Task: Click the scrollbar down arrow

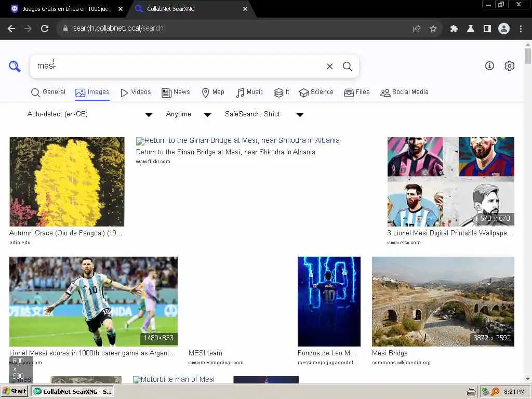Action: pyautogui.click(x=528, y=379)
